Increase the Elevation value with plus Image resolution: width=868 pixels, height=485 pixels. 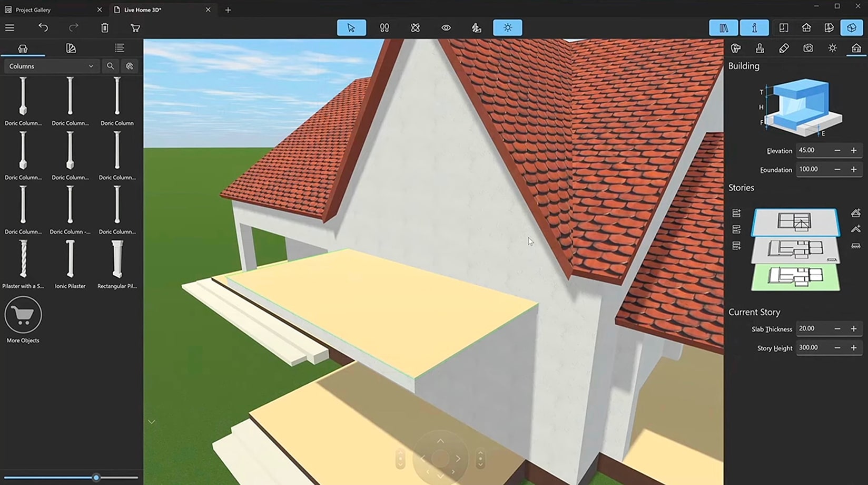click(x=854, y=150)
